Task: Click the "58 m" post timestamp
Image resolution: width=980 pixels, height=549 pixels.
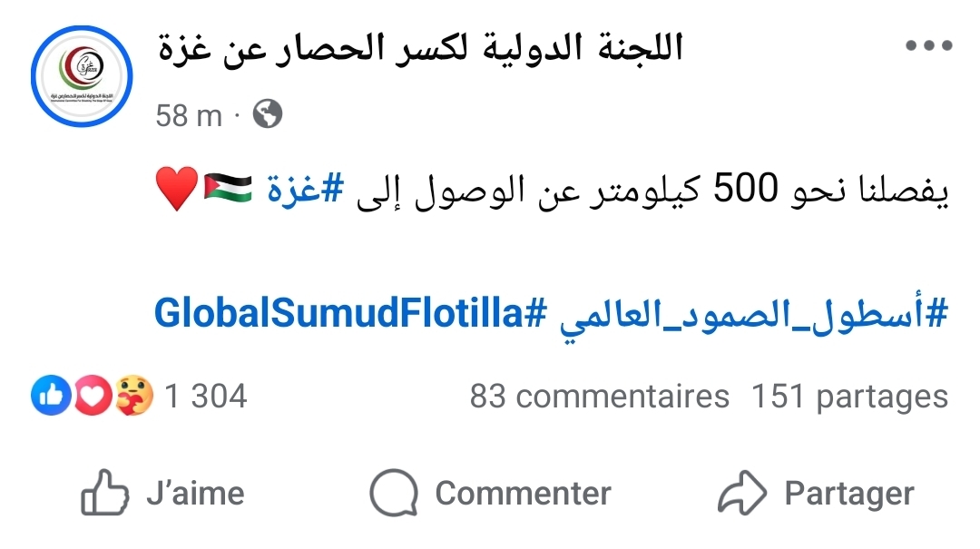Action: 189,115
